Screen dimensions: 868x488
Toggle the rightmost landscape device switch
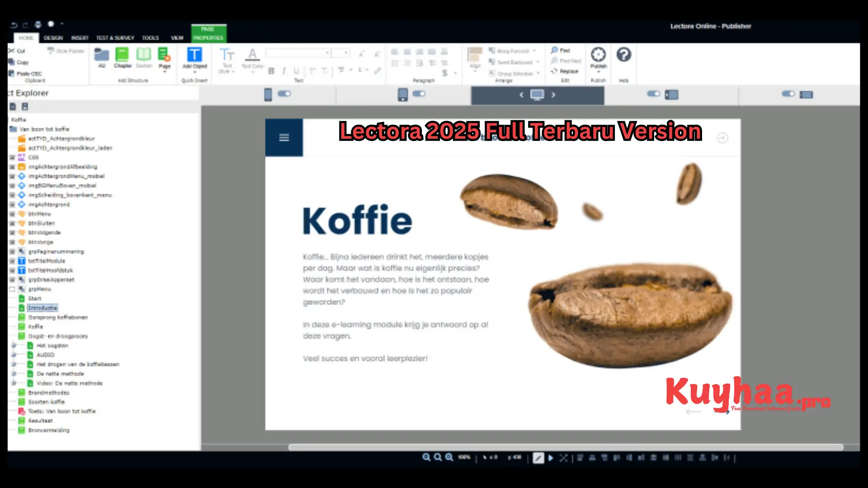(x=788, y=94)
